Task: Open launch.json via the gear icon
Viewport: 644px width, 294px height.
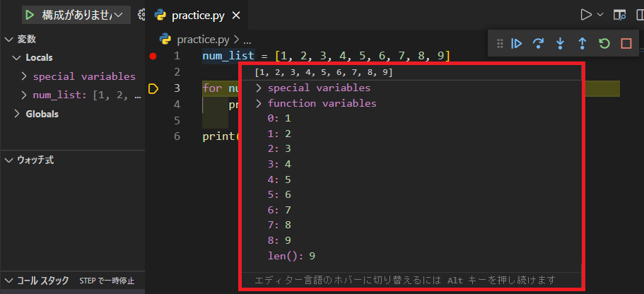Action: (x=141, y=15)
